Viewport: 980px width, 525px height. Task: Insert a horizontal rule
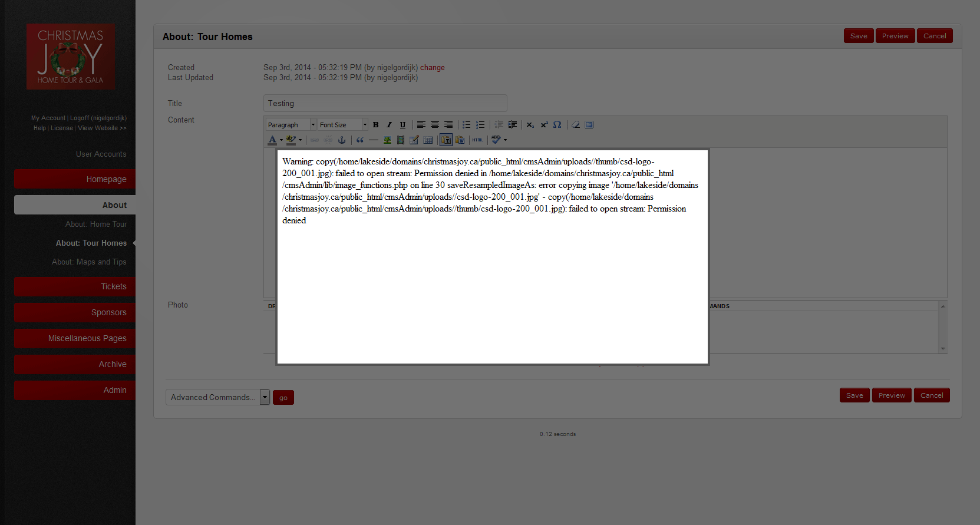pos(374,140)
